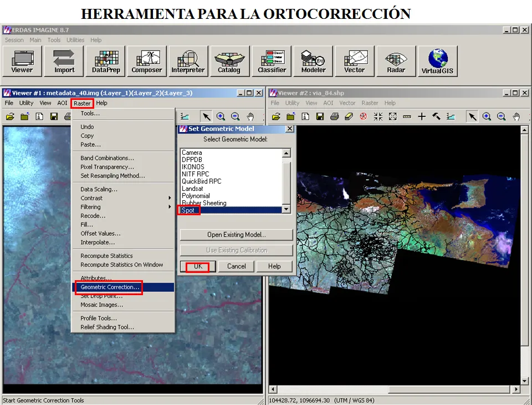Open the Vector module

tap(355, 61)
